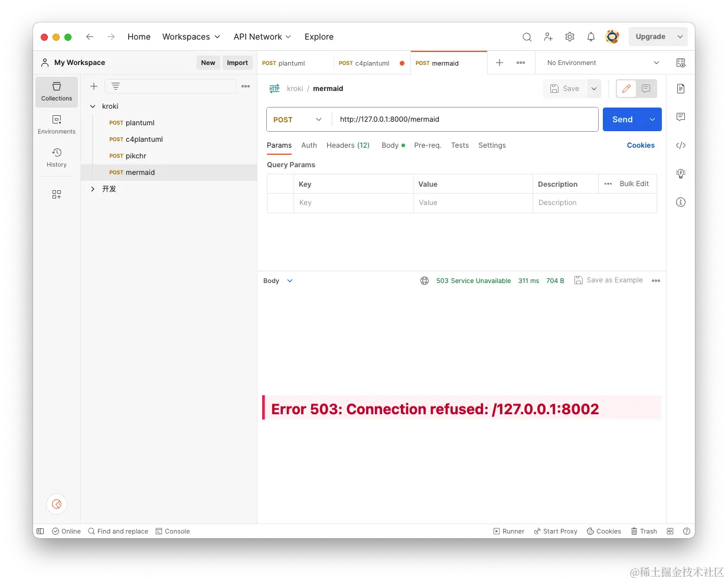This screenshot has height=582, width=728.
Task: Open Save options dropdown arrow
Action: [594, 89]
